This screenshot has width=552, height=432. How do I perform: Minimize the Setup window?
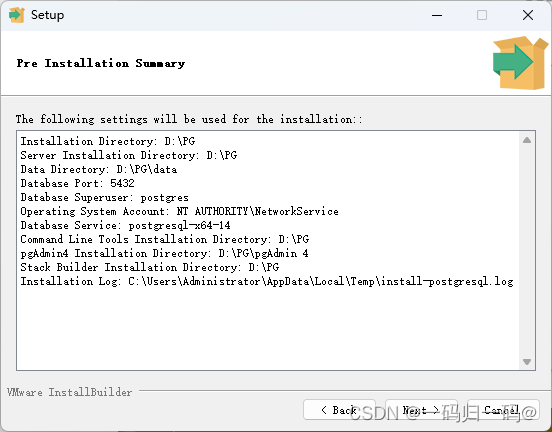[x=437, y=15]
